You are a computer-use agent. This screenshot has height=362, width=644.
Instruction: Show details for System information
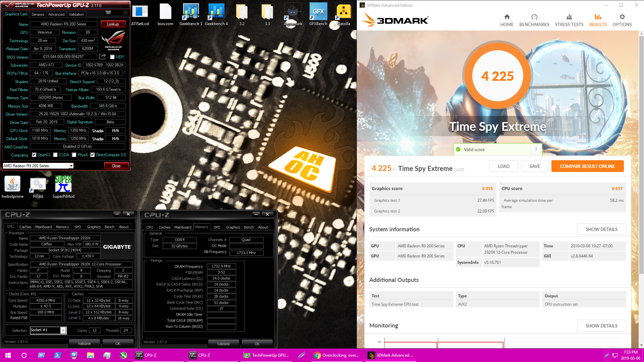click(x=601, y=229)
